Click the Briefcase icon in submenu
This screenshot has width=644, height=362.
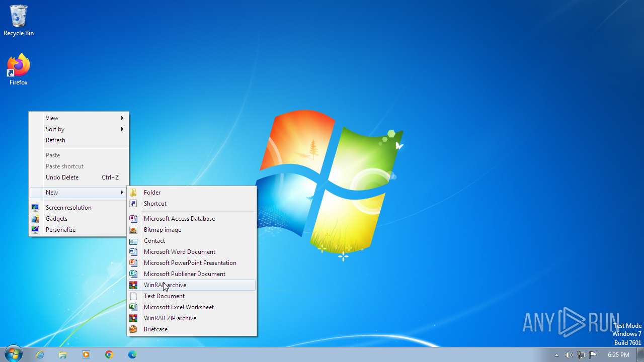[133, 329]
